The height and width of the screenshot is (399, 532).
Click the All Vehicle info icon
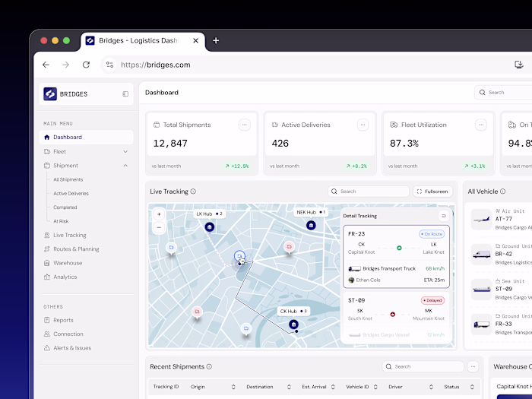(x=503, y=192)
